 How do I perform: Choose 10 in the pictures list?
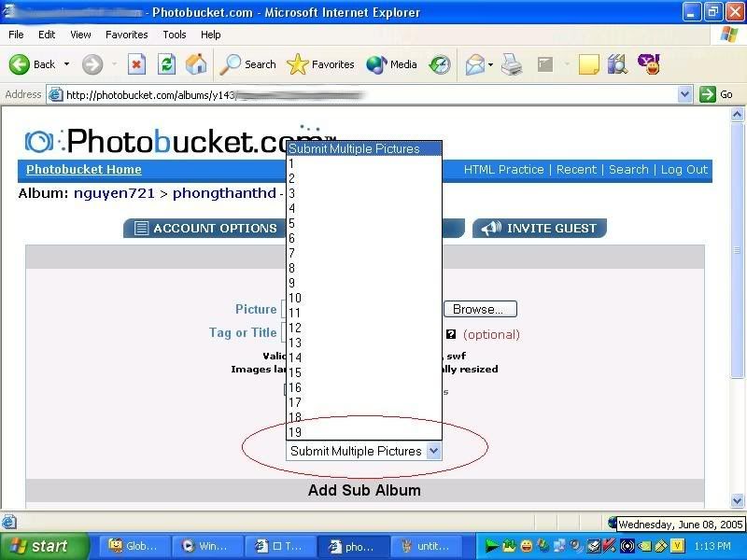coord(364,298)
